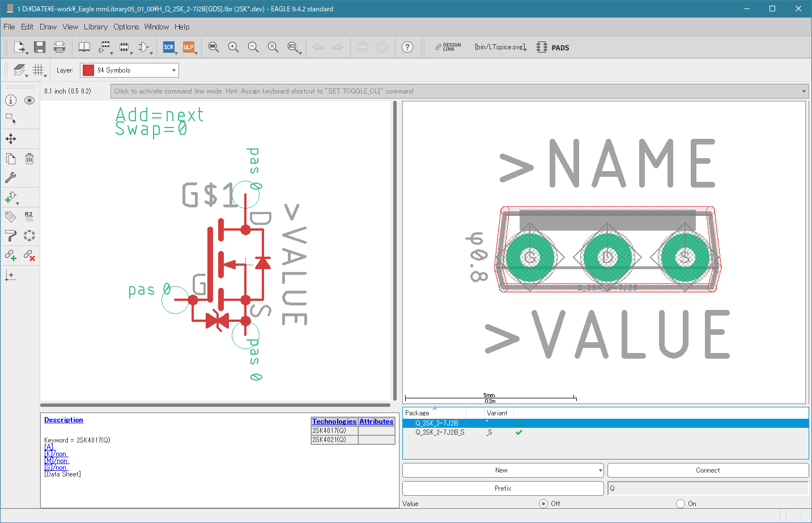Image resolution: width=812 pixels, height=523 pixels.
Task: Expand the Layer 94 Symbols dropdown
Action: 173,70
